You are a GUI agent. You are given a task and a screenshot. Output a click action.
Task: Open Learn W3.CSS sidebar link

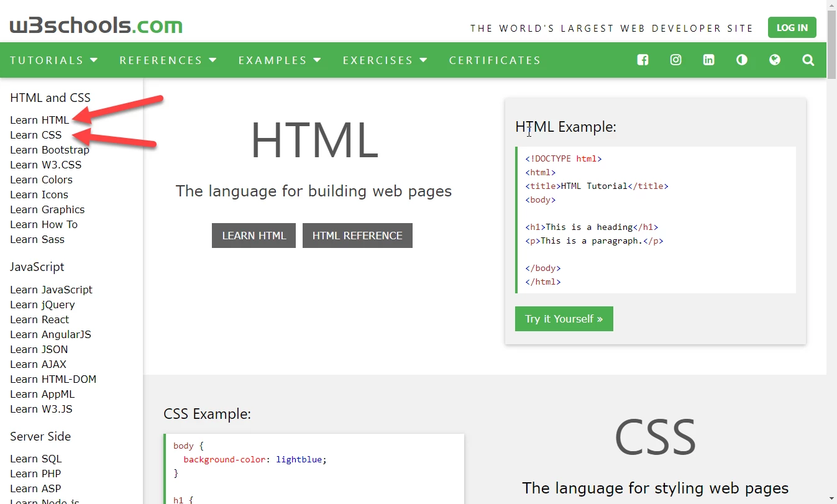point(45,165)
